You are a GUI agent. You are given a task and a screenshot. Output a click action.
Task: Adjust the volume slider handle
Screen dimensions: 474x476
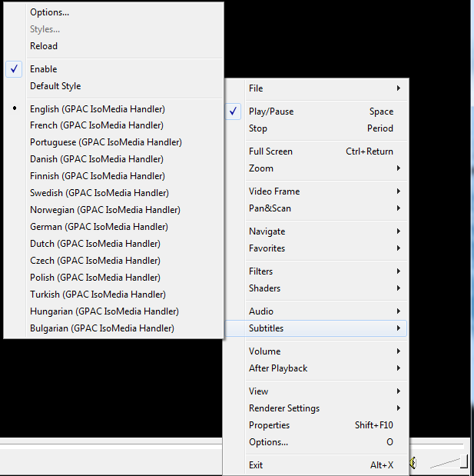pyautogui.click(x=464, y=461)
